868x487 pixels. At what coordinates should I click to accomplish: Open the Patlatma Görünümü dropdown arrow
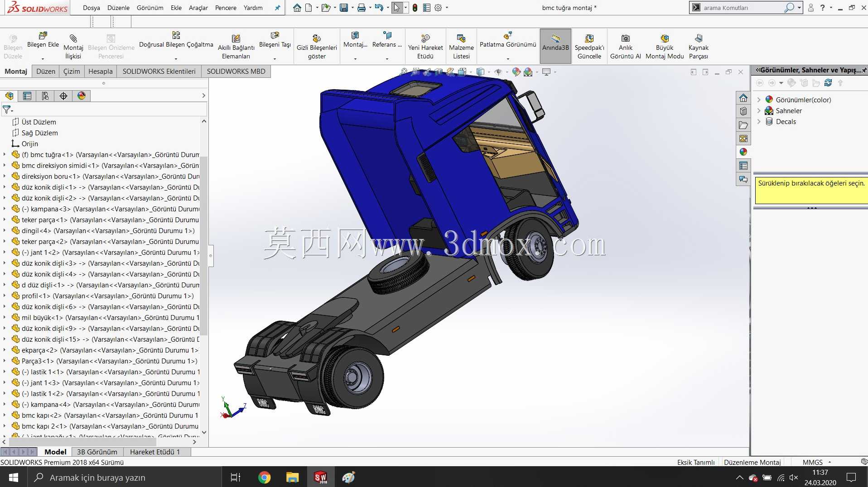(508, 59)
